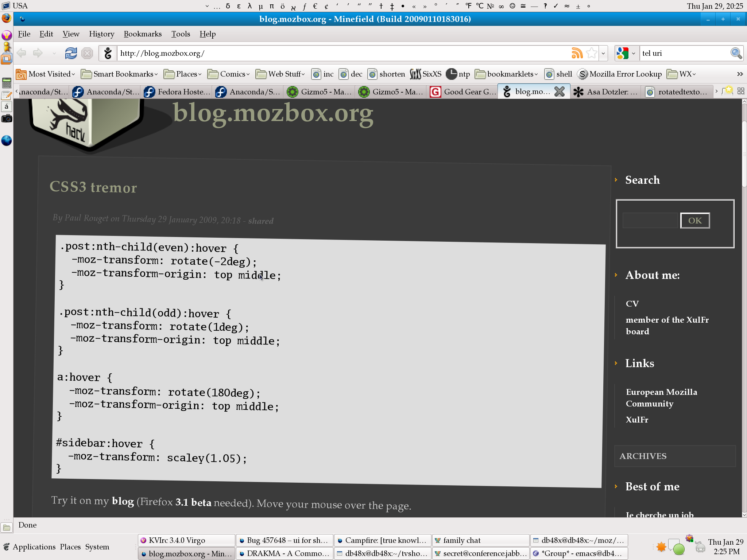
Task: Expand the Most Visited bookmarks folder
Action: pyautogui.click(x=46, y=74)
